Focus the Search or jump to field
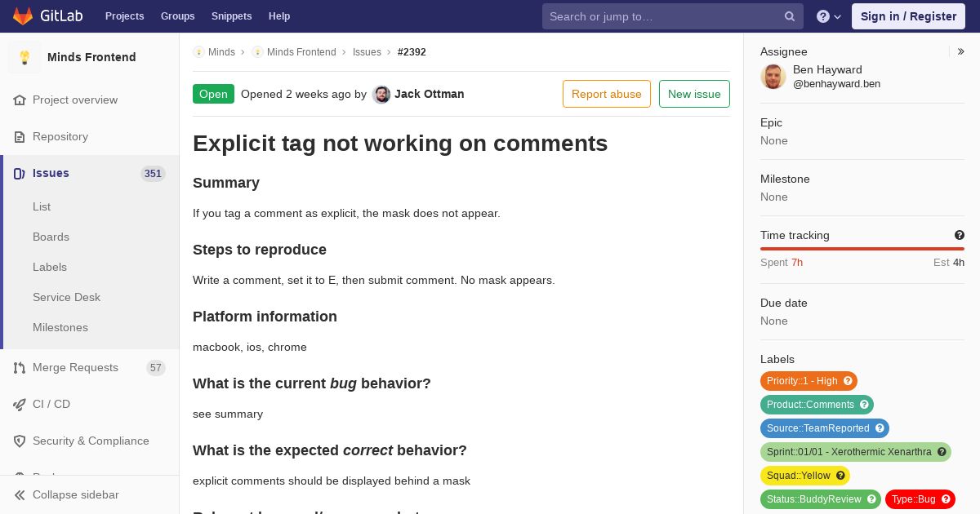 click(673, 16)
